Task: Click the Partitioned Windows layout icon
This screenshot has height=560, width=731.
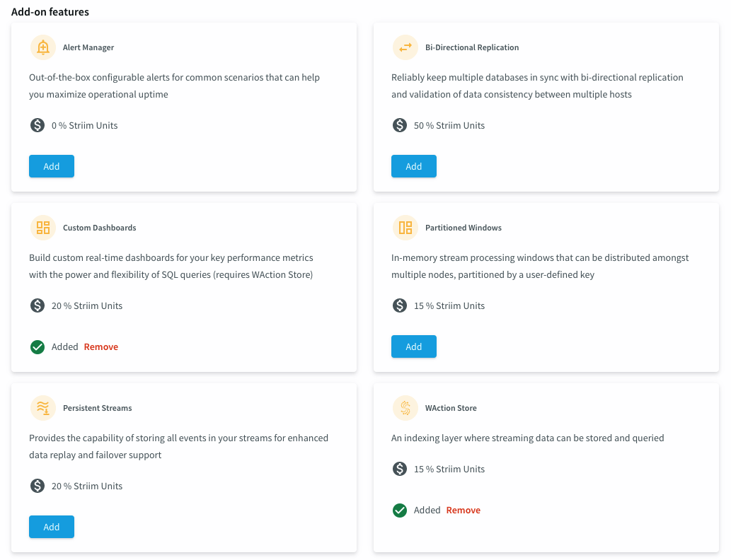Action: click(x=405, y=228)
